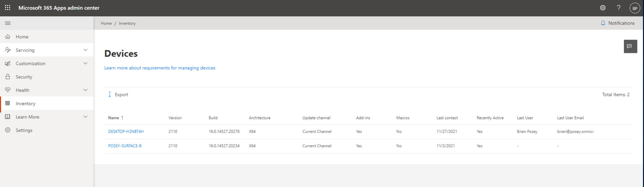Click the Last contact column header

click(447, 118)
